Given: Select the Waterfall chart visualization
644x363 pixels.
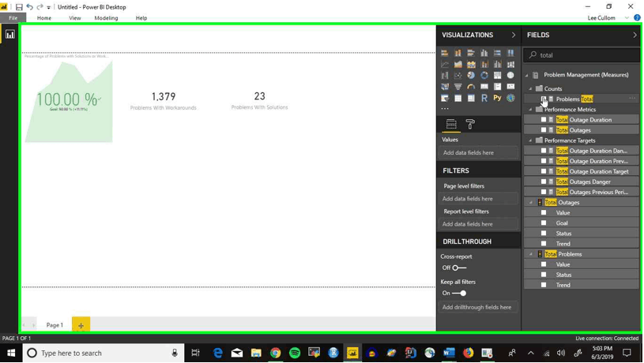Looking at the screenshot, I should tap(445, 76).
